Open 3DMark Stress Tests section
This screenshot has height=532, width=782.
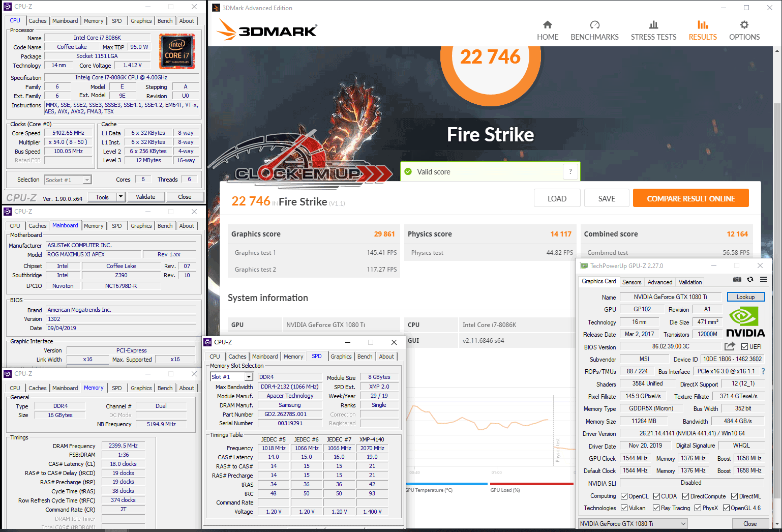653,31
